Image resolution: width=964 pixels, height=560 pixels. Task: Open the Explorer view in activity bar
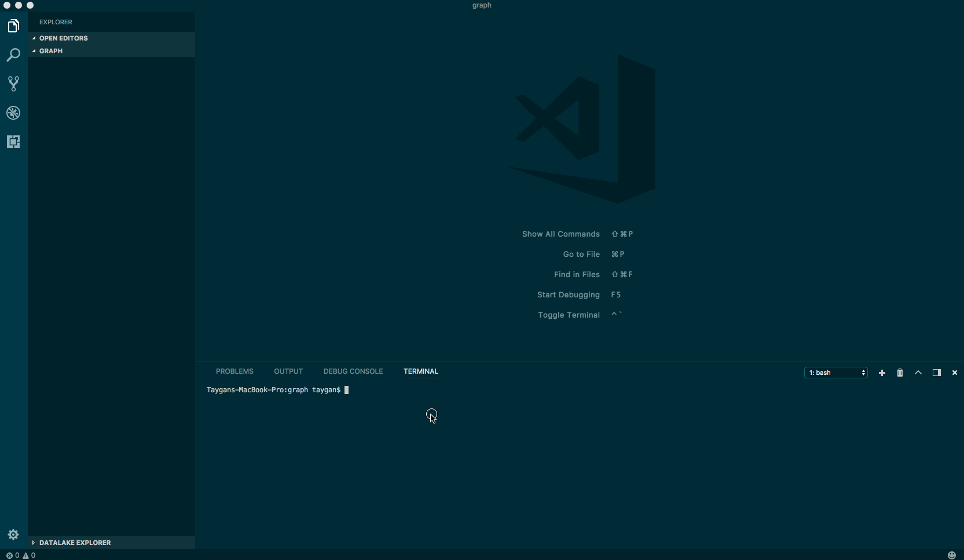(x=13, y=26)
